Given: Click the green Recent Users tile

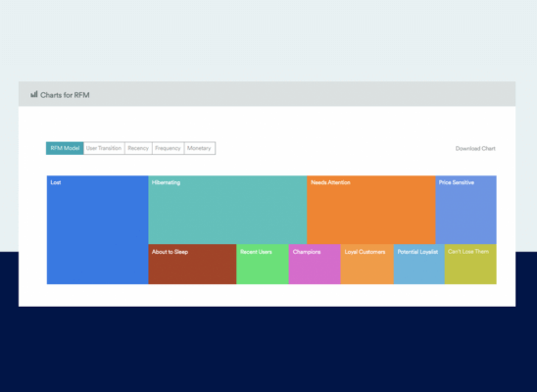Looking at the screenshot, I should click(263, 264).
